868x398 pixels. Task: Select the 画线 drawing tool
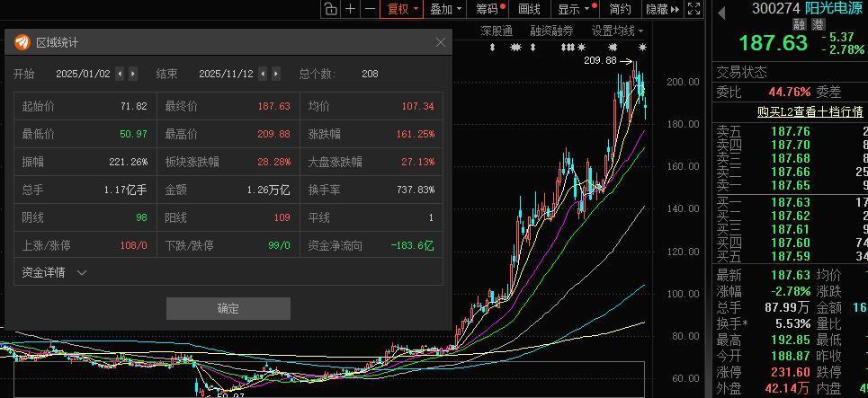[530, 9]
